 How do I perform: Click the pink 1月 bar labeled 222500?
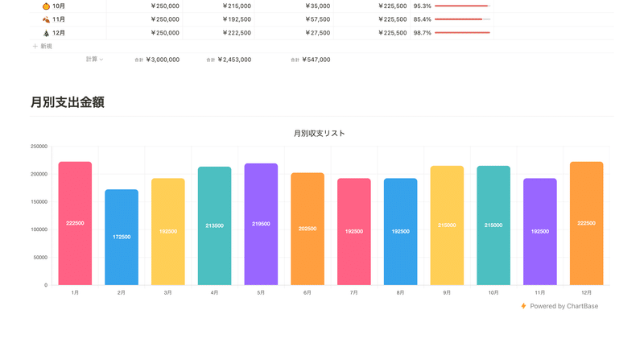click(x=75, y=223)
